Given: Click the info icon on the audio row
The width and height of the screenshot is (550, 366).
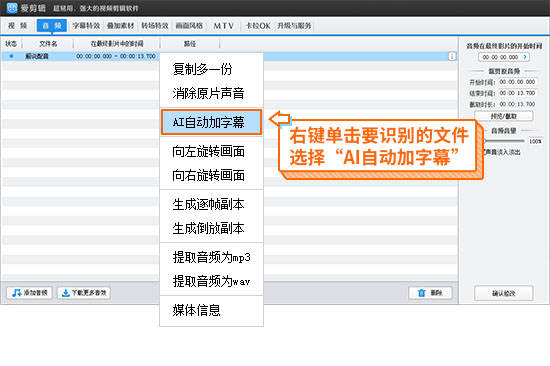Looking at the screenshot, I should 452,56.
